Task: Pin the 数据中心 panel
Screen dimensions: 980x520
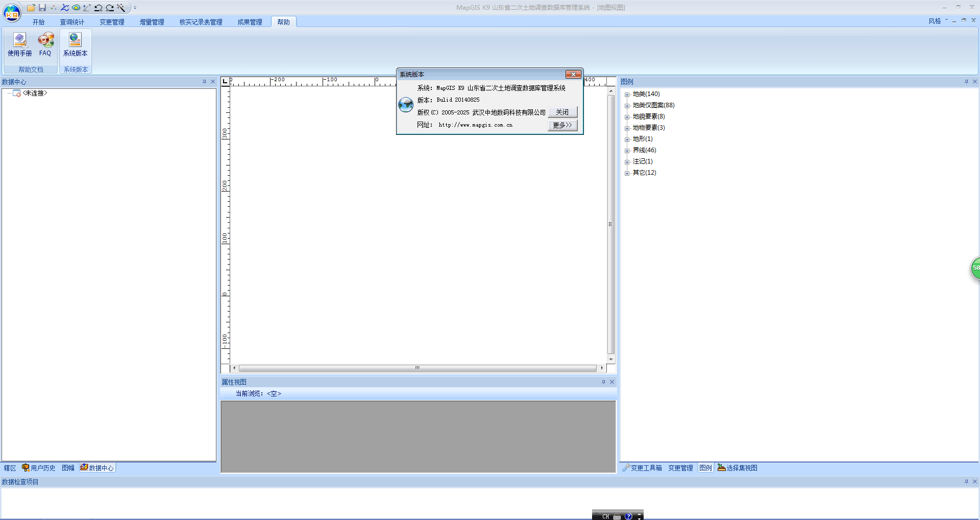Action: point(204,82)
